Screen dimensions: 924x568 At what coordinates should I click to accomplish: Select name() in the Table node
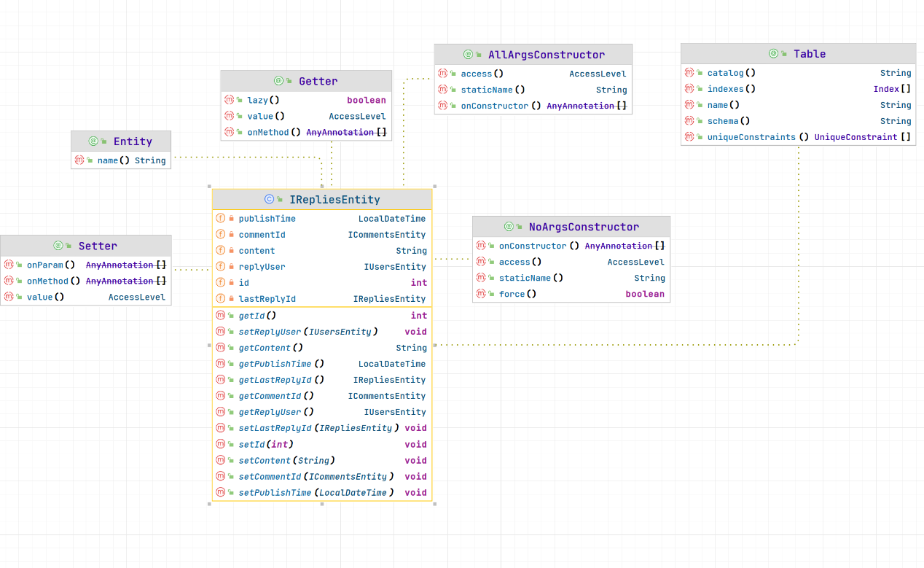798,105
